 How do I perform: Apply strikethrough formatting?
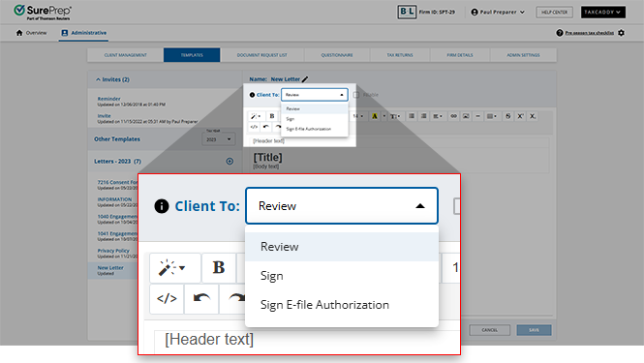(x=508, y=116)
